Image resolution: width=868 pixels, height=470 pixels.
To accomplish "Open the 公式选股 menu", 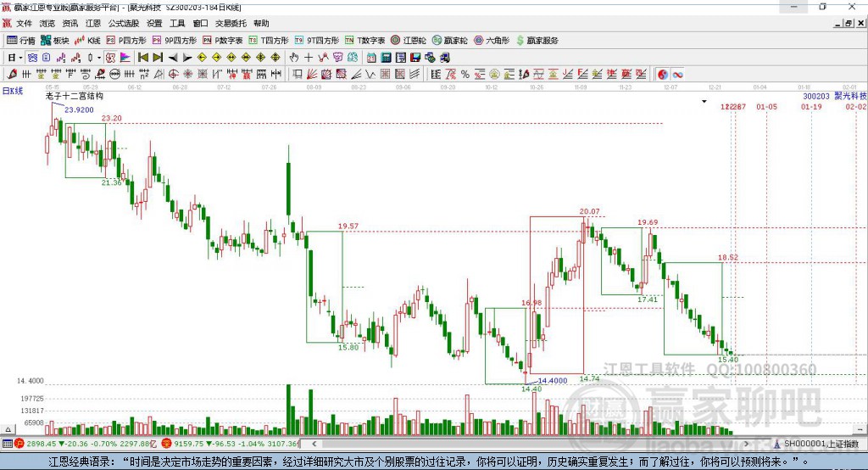I will (124, 23).
